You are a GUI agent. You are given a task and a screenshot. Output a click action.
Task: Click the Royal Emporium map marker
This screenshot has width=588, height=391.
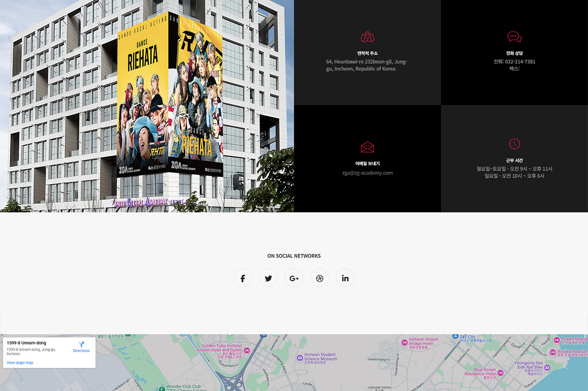[553, 352]
